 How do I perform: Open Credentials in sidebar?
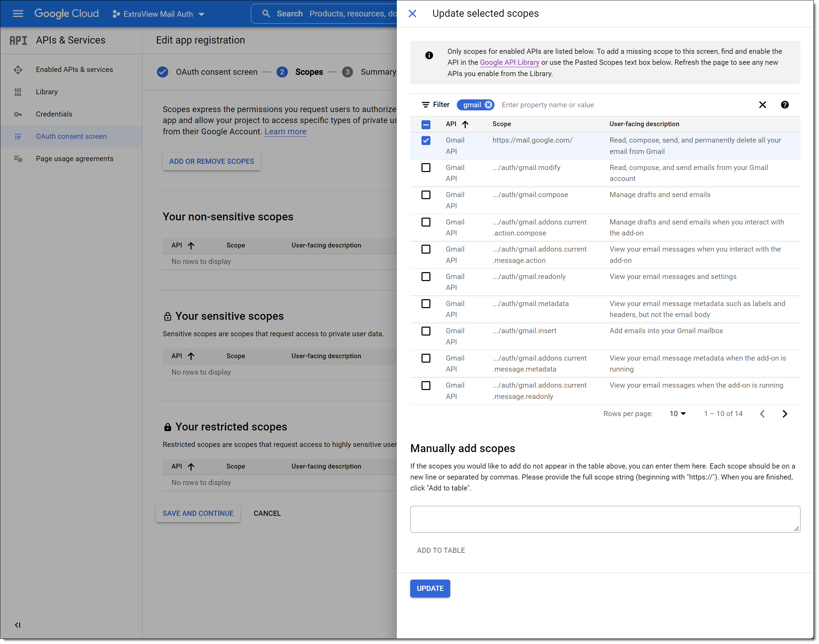tap(54, 114)
